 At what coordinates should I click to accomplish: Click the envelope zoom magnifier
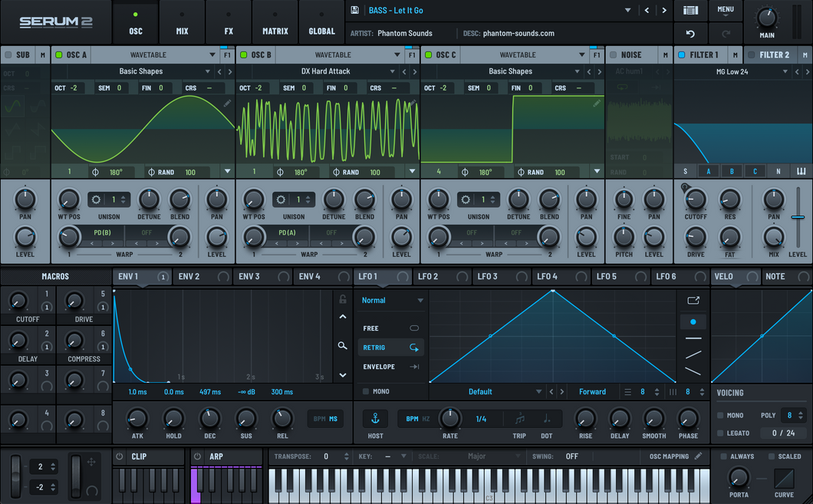[x=342, y=345]
